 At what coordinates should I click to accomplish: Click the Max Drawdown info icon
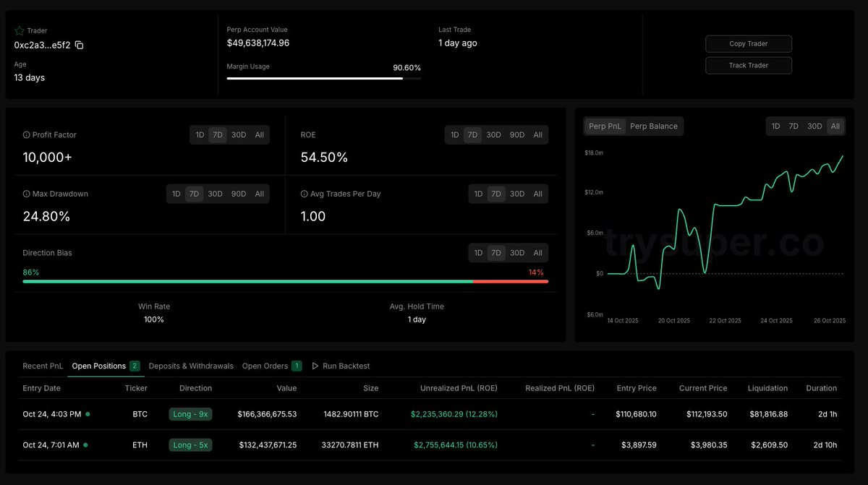coord(27,194)
